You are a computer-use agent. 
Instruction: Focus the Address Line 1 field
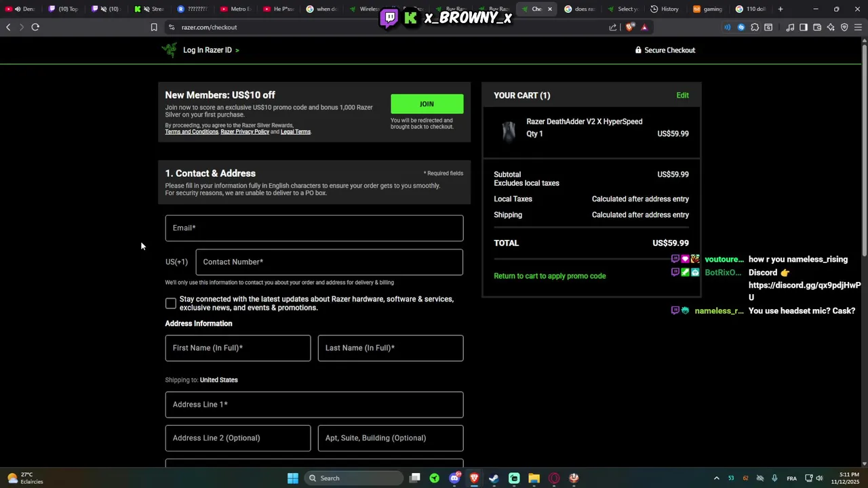pos(314,405)
